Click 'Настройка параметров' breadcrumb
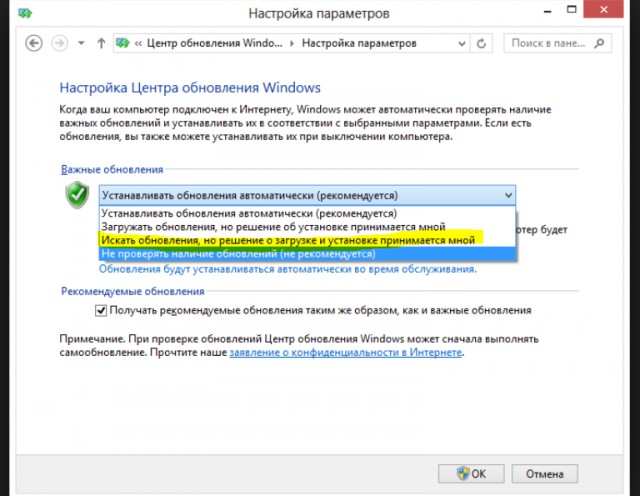The height and width of the screenshot is (496, 640). 359,43
